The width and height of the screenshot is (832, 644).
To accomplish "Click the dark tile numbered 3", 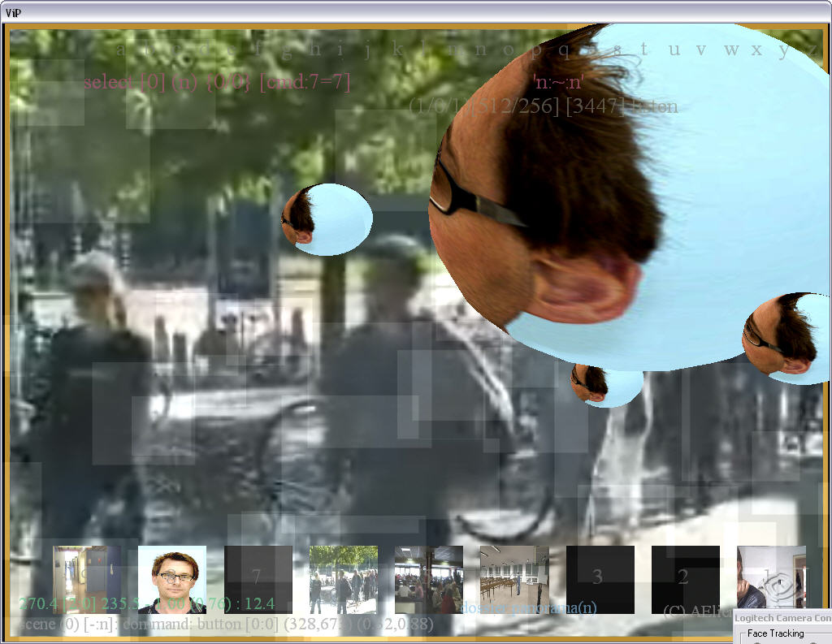I will tap(600, 579).
